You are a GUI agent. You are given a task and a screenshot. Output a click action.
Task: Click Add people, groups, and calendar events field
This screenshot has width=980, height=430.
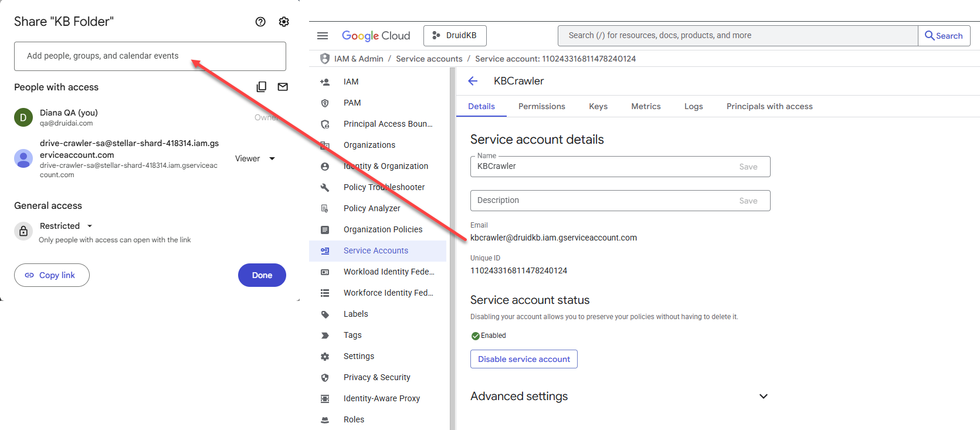(150, 56)
